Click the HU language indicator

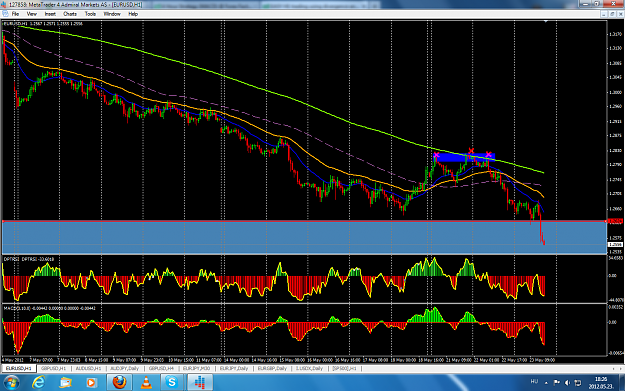click(534, 382)
